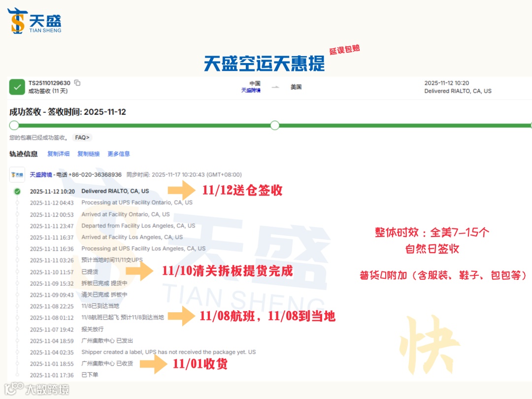Click tracking number TS25110129630 text
Image resolution: width=532 pixels, height=399 pixels.
(49, 83)
